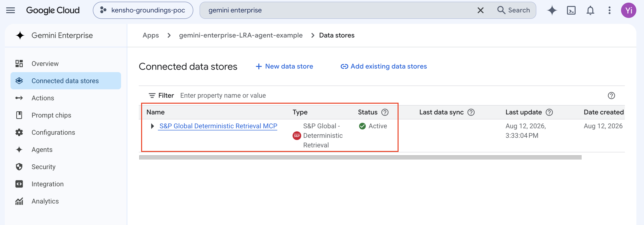Click the Analytics chart icon
644x225 pixels.
(x=19, y=201)
